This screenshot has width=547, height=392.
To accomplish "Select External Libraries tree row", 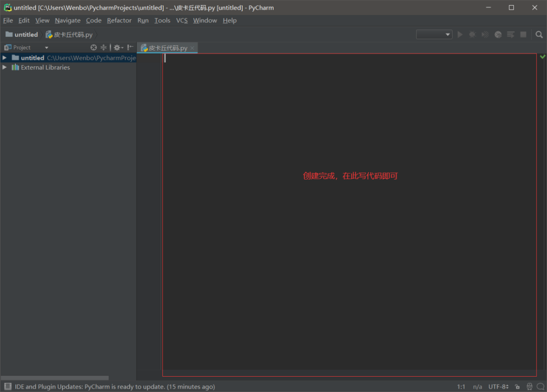I will click(x=68, y=67).
